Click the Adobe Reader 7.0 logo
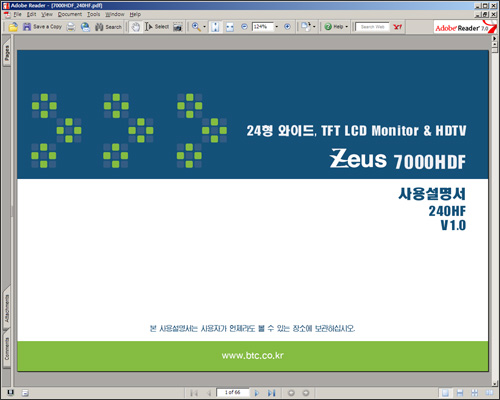The image size is (500, 400). tap(465, 27)
